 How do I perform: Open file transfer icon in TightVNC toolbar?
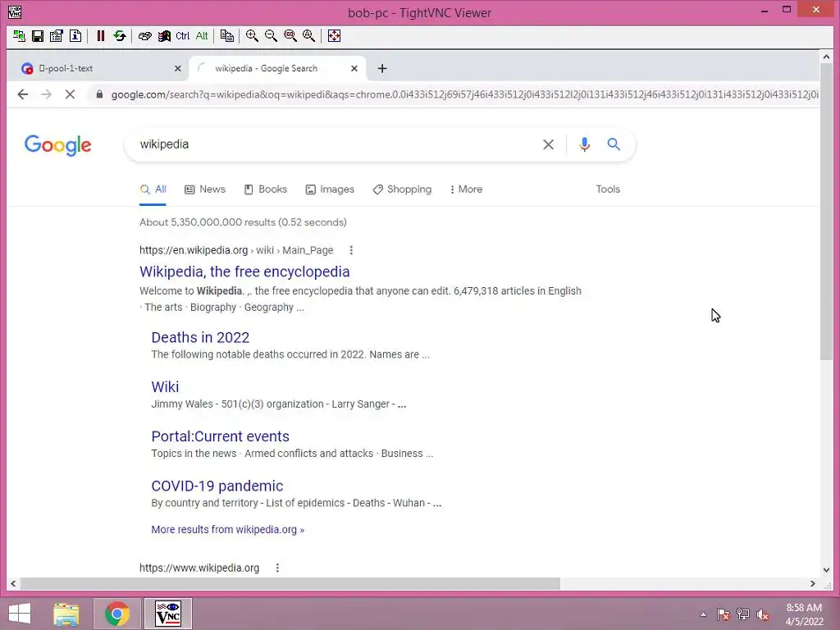pos(226,36)
